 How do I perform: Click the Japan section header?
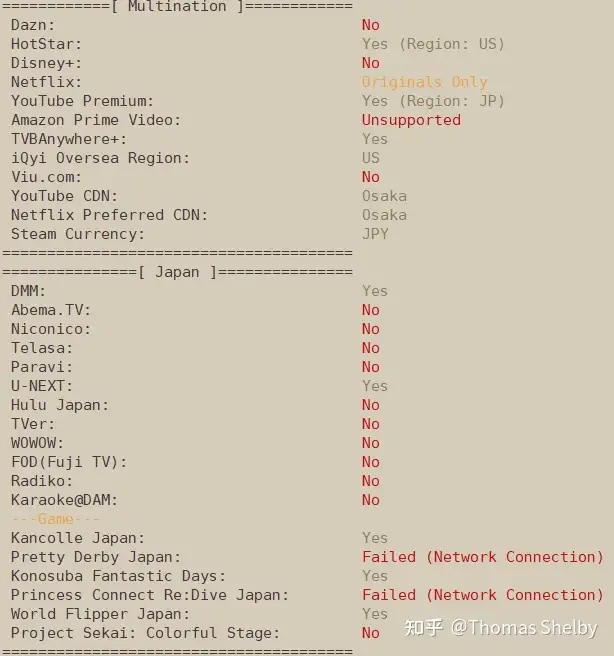[177, 272]
